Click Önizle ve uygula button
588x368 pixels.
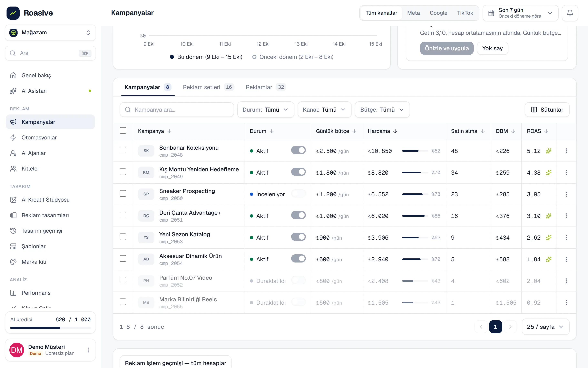click(447, 48)
